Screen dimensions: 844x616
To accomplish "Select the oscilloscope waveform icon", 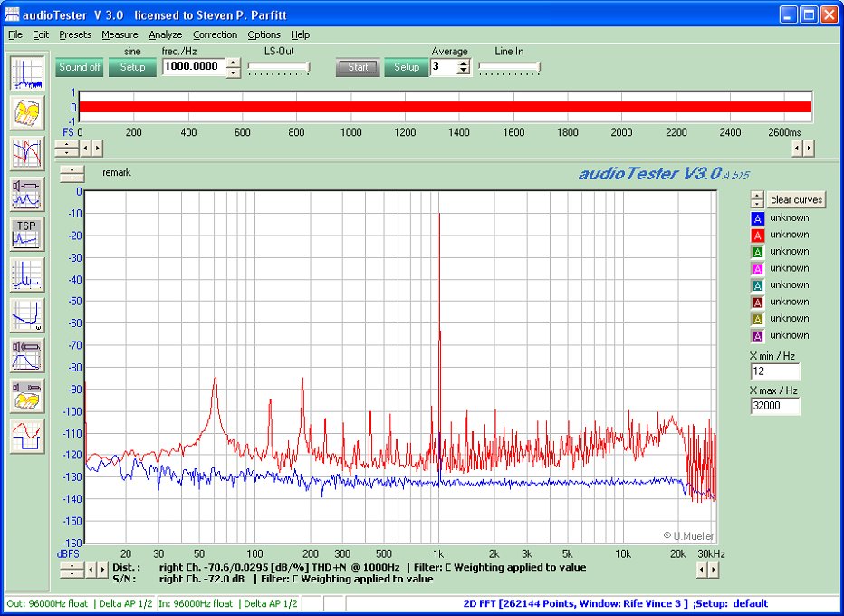I will point(27,436).
